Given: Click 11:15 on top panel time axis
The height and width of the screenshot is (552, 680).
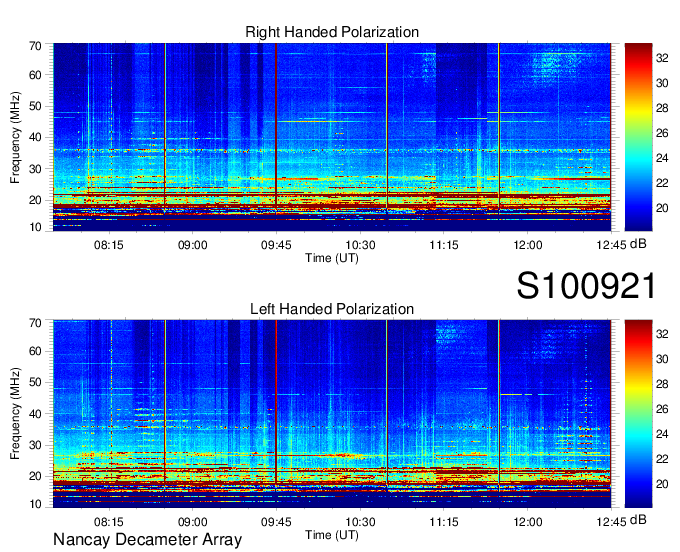Looking at the screenshot, I should click(x=444, y=245).
